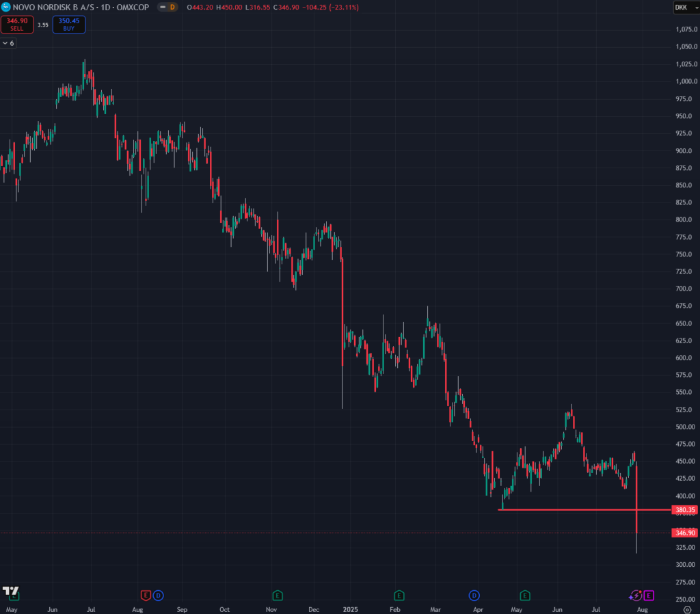Click the market status pill indicator
The height and width of the screenshot is (614, 700).
coord(163,7)
